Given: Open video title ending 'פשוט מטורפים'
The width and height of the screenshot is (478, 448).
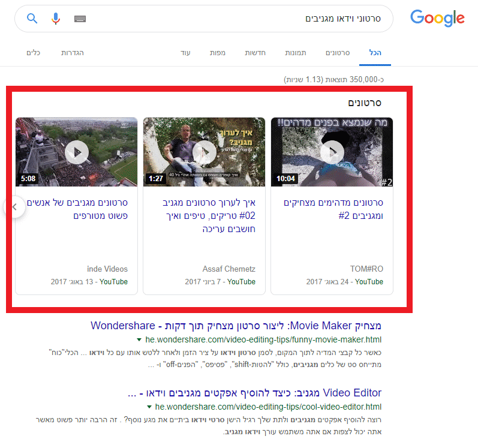Looking at the screenshot, I should coord(77,209).
